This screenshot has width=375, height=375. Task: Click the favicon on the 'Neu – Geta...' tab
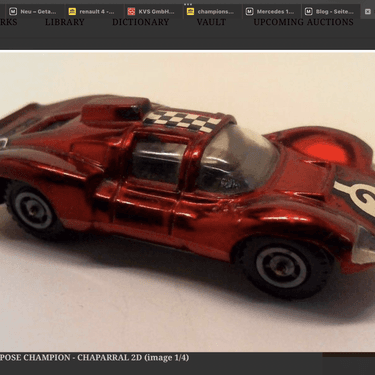(x=13, y=12)
